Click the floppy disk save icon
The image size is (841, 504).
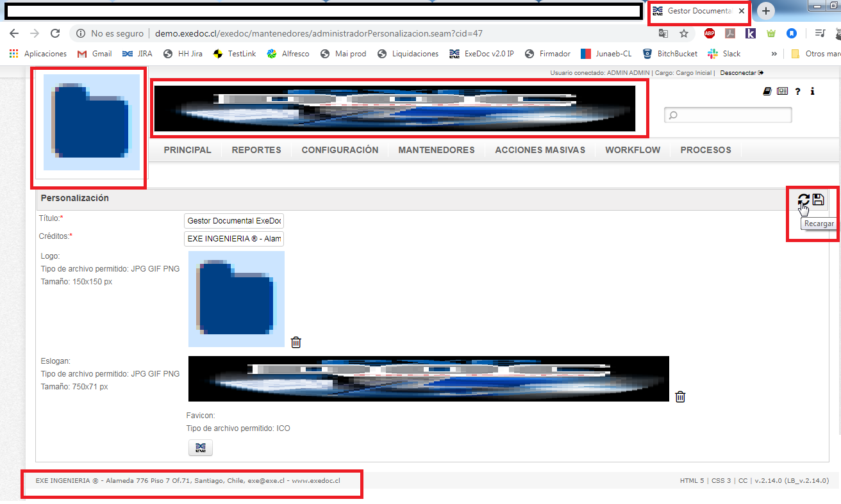point(818,199)
